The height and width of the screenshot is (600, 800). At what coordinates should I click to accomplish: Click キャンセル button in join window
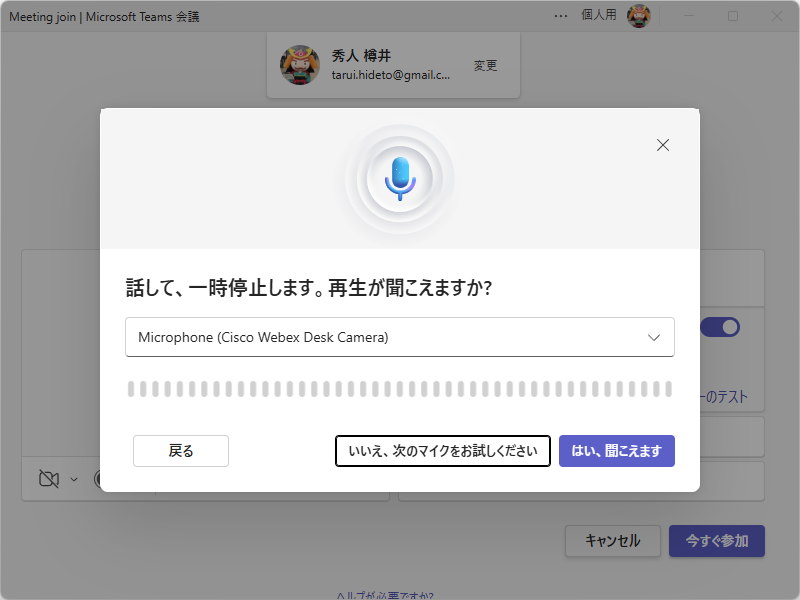click(613, 541)
